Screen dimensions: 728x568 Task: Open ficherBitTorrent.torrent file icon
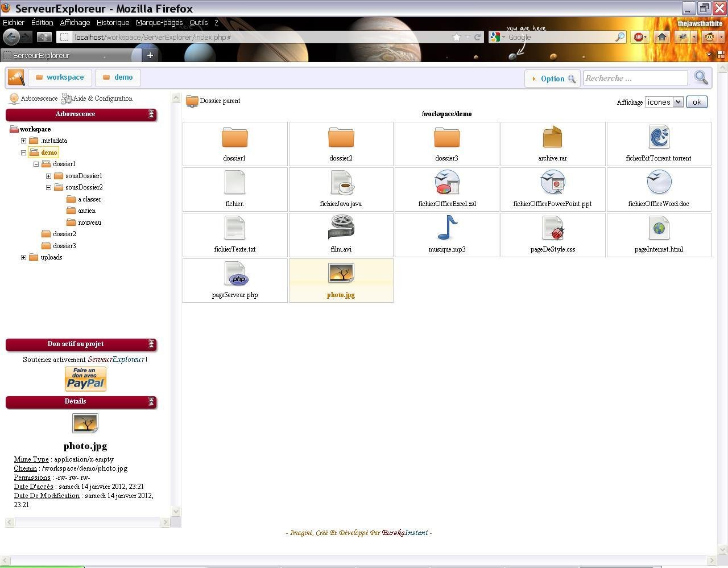click(659, 137)
